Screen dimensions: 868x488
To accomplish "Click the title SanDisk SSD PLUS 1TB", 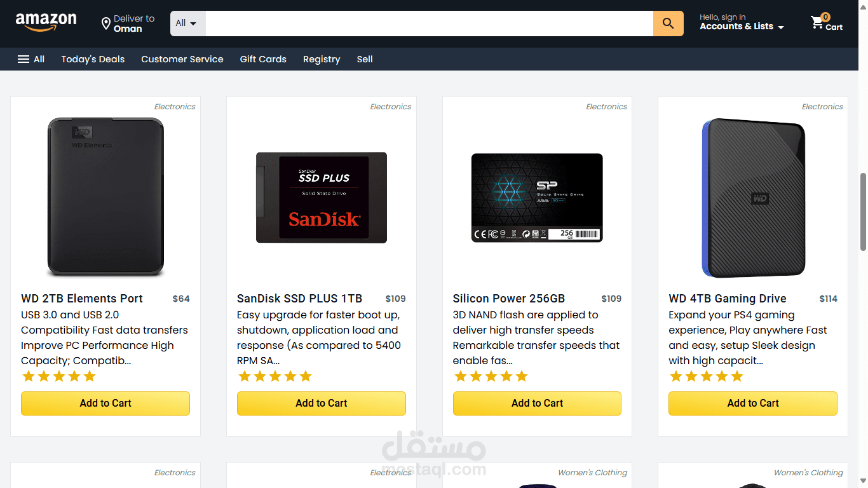I will coord(299,299).
